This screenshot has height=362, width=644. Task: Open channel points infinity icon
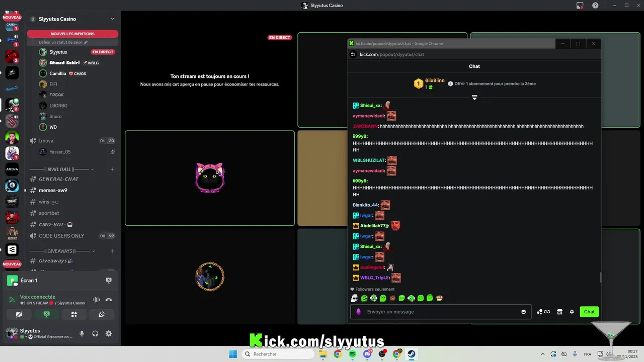pyautogui.click(x=543, y=312)
